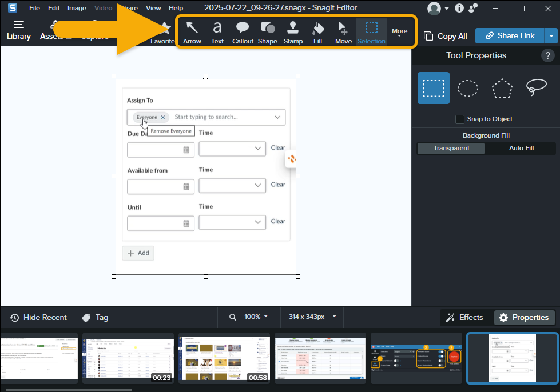Open the feedback icon with speech bubble
Image resolution: width=560 pixels, height=392 pixels.
[473, 8]
